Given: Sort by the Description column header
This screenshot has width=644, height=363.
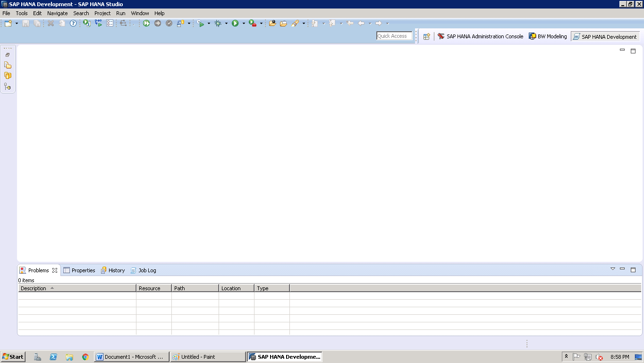Looking at the screenshot, I should [77, 288].
